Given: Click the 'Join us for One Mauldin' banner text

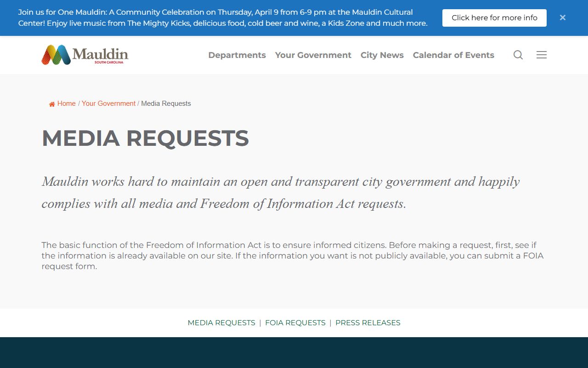Looking at the screenshot, I should coord(223,18).
